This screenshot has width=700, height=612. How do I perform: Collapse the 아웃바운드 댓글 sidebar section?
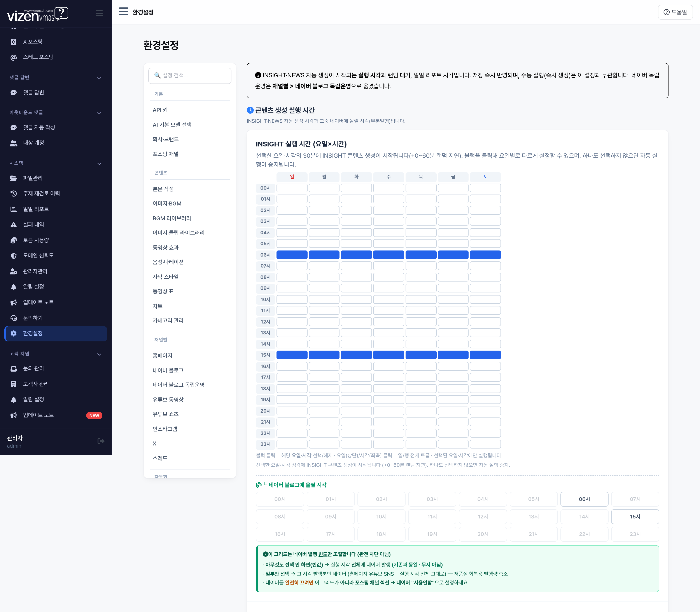[x=99, y=113]
